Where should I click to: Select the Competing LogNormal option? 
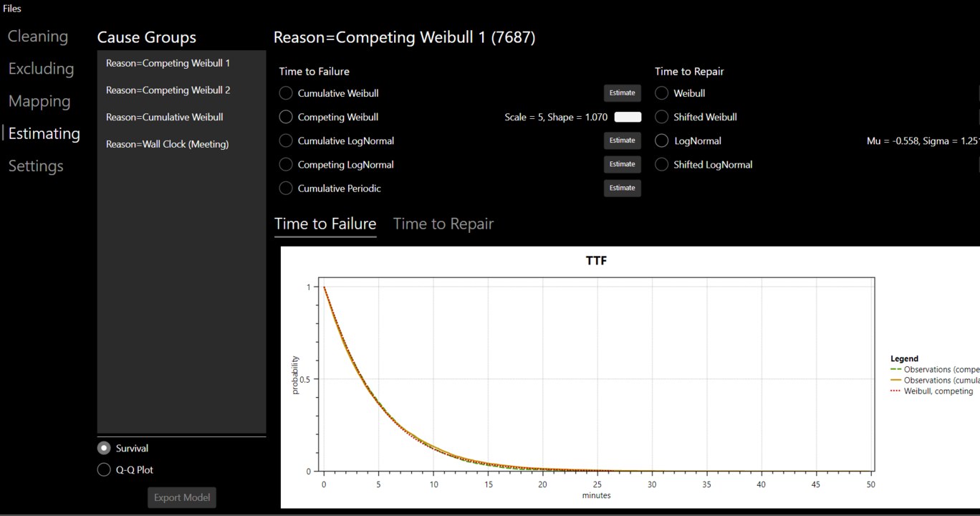tap(286, 164)
